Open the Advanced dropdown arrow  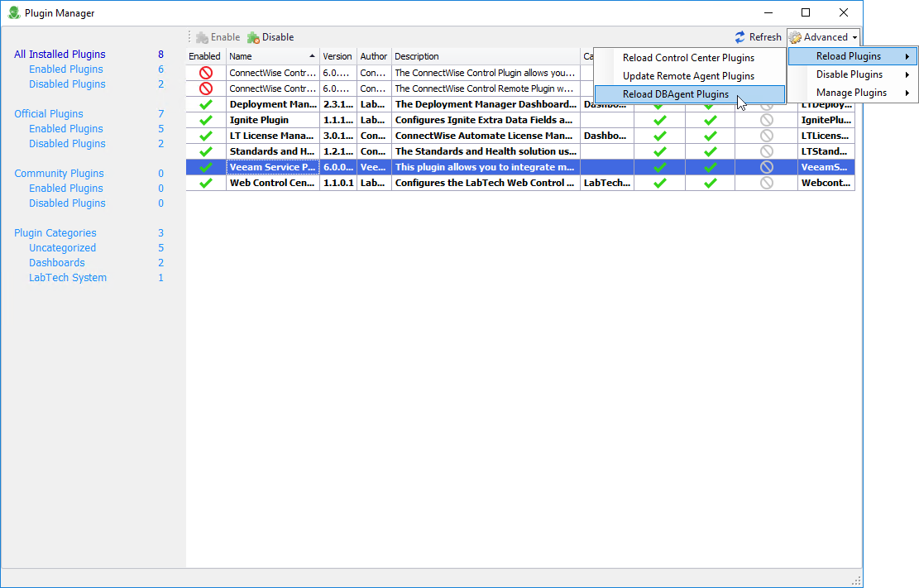coord(853,36)
